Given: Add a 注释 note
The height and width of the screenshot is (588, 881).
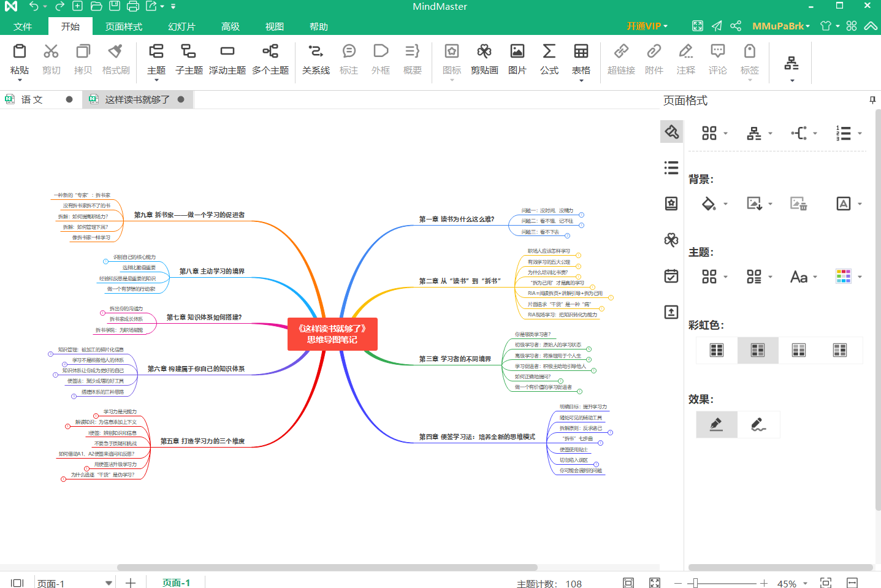Looking at the screenshot, I should [x=686, y=59].
